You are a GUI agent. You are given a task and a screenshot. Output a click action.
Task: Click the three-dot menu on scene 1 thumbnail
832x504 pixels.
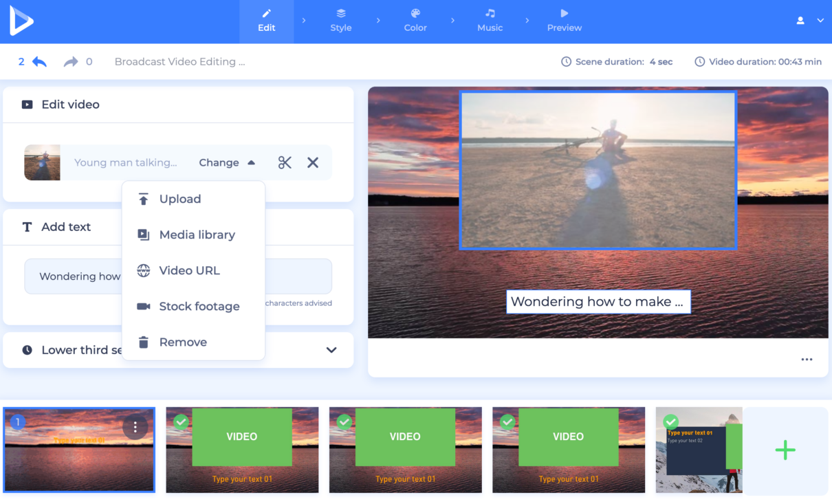(x=135, y=428)
